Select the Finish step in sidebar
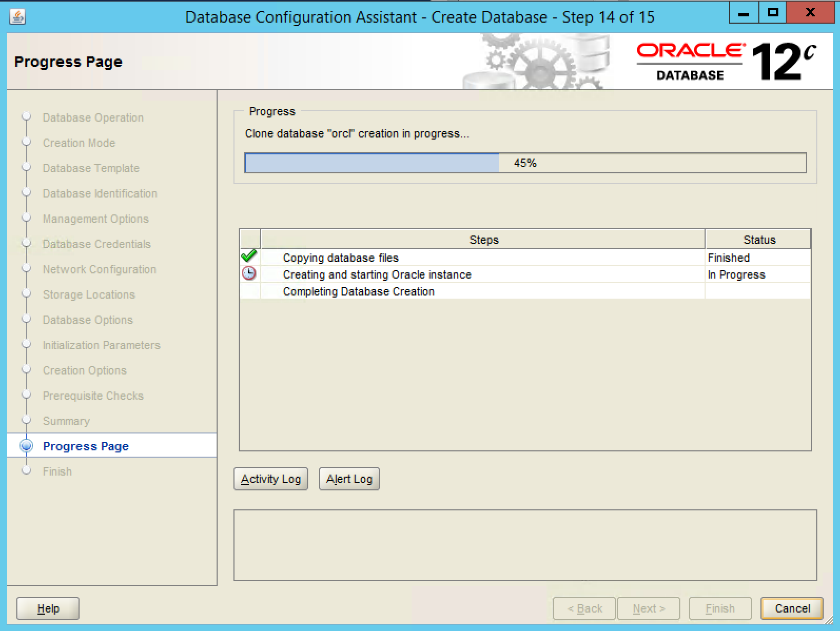This screenshot has width=840, height=631. [x=57, y=471]
